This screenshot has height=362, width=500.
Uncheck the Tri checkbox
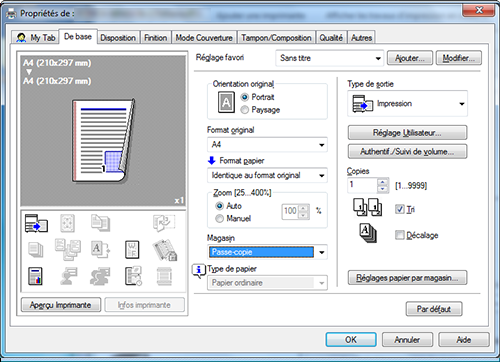[400, 209]
